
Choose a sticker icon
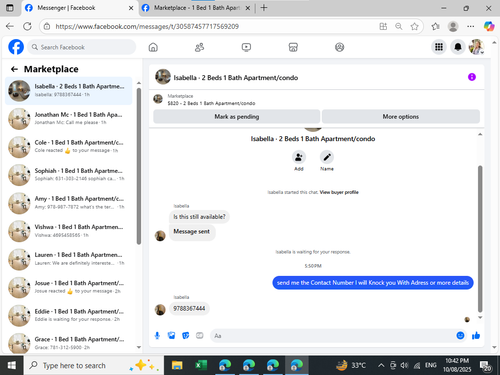point(186,335)
